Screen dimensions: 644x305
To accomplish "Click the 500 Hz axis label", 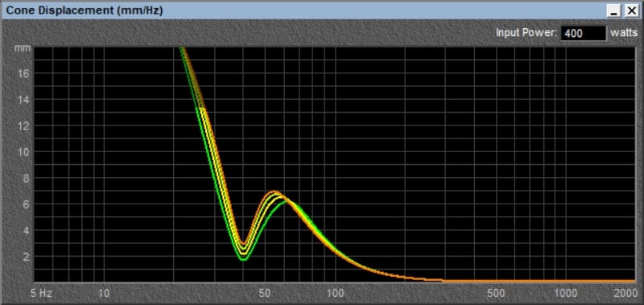I will click(x=497, y=294).
